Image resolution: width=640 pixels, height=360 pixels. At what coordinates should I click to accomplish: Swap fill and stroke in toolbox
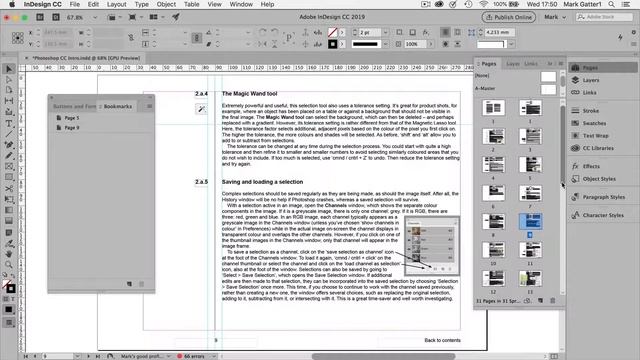coord(12,276)
